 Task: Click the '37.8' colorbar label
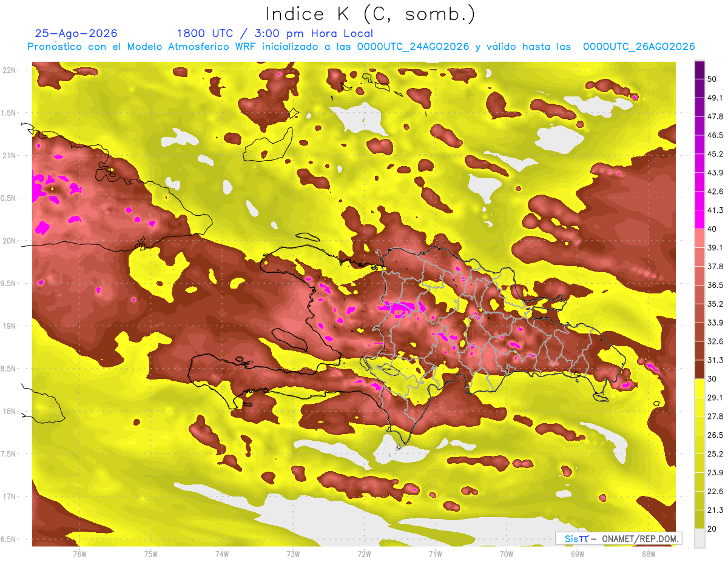pyautogui.click(x=715, y=267)
